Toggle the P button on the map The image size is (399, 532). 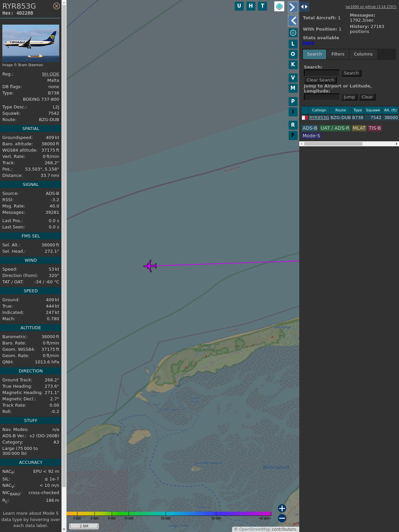click(x=293, y=101)
